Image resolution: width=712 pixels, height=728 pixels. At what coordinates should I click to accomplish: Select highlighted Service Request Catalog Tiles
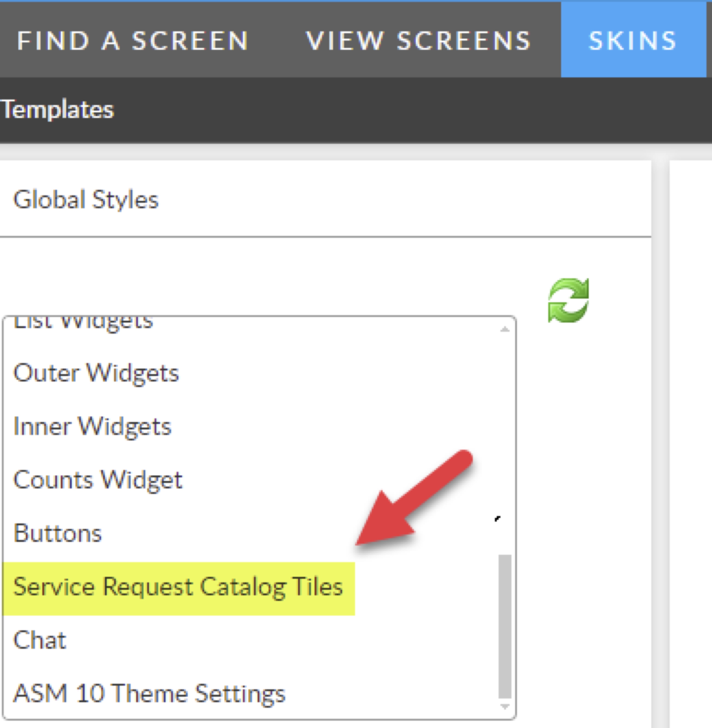click(x=178, y=587)
